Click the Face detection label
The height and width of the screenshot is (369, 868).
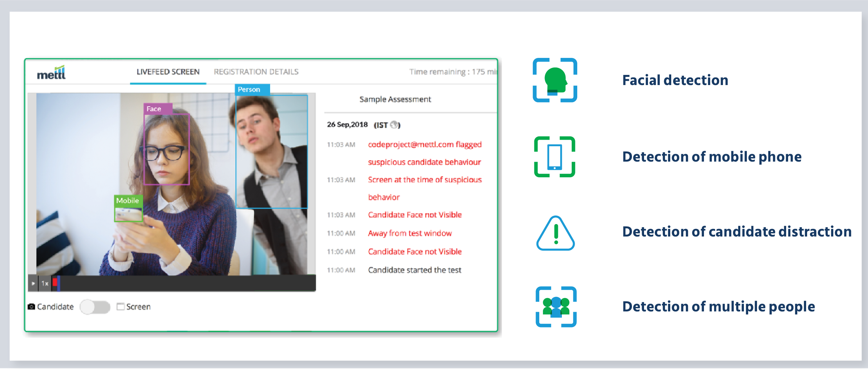click(158, 109)
